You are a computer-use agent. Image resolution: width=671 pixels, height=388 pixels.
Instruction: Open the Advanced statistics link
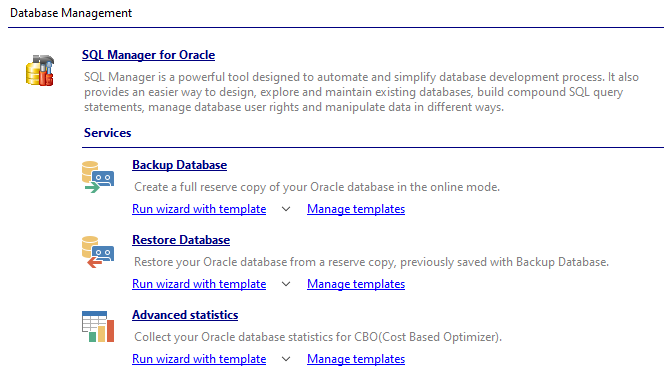pos(185,315)
